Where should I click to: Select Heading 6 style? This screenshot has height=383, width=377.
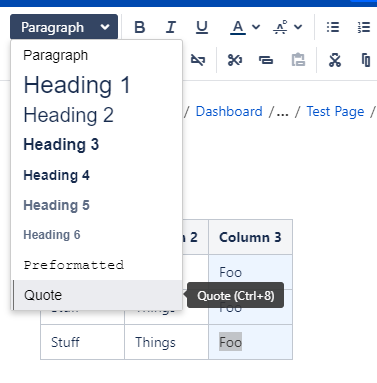[97, 235]
